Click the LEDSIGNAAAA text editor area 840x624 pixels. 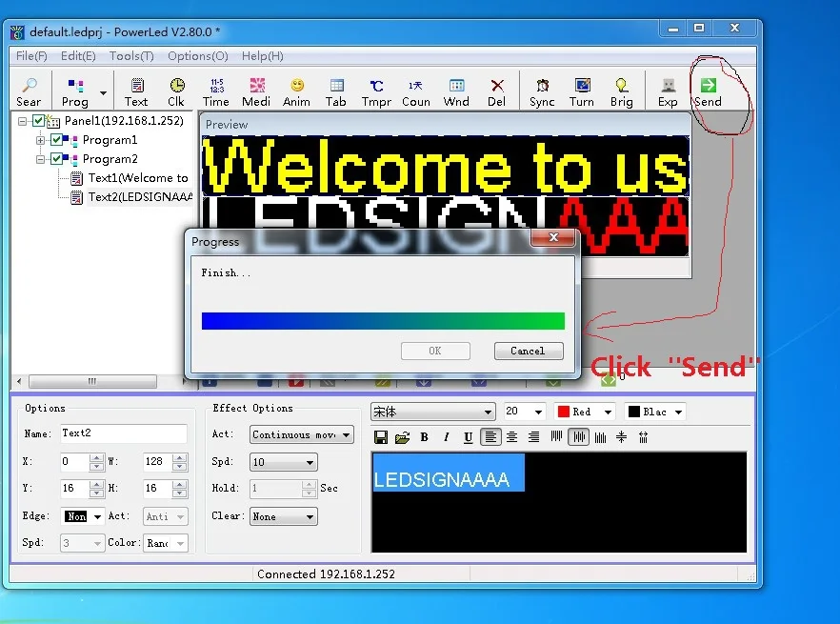pyautogui.click(x=559, y=502)
